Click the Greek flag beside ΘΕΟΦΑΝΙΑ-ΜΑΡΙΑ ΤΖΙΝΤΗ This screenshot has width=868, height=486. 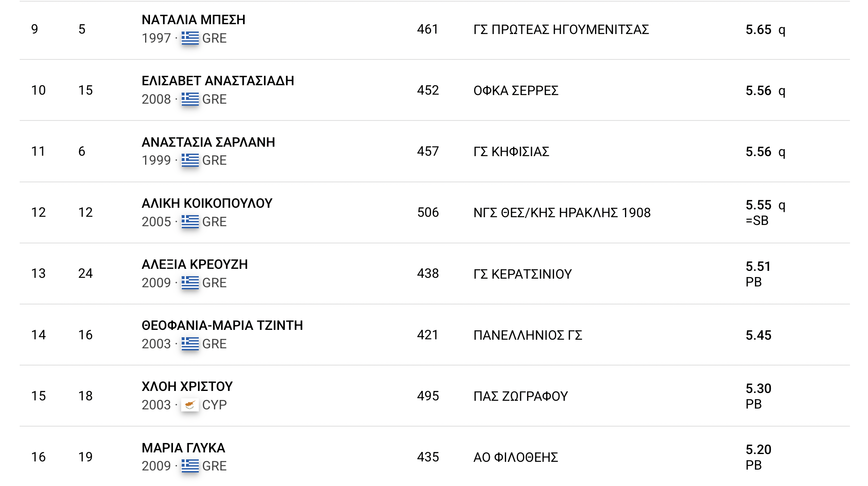click(x=190, y=344)
